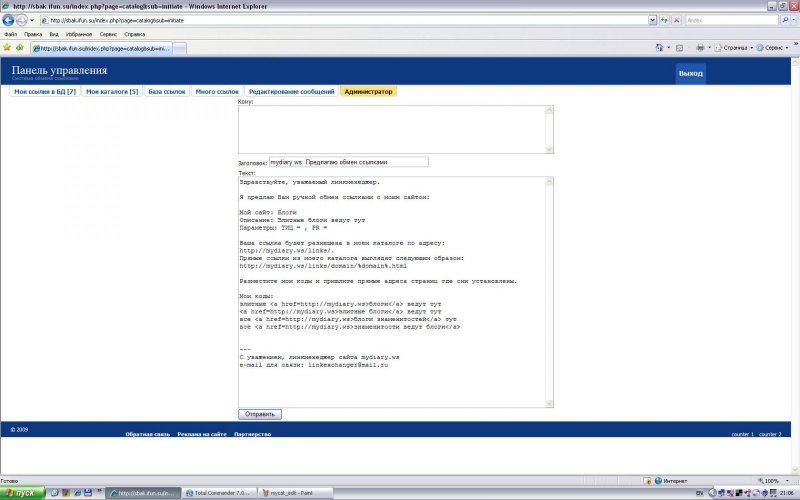This screenshot has width=800, height=500.
Task: Switch to the Мои каталоги [5] tab
Action: (x=112, y=91)
